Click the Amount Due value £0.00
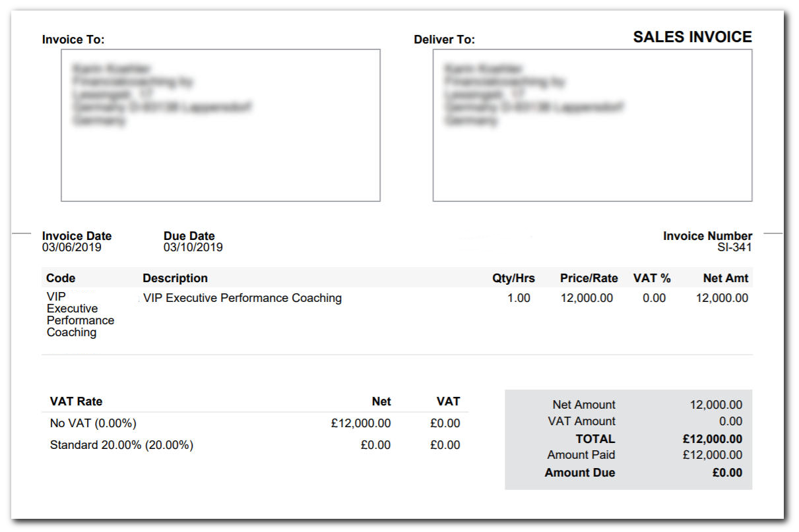The width and height of the screenshot is (799, 532). tap(727, 473)
